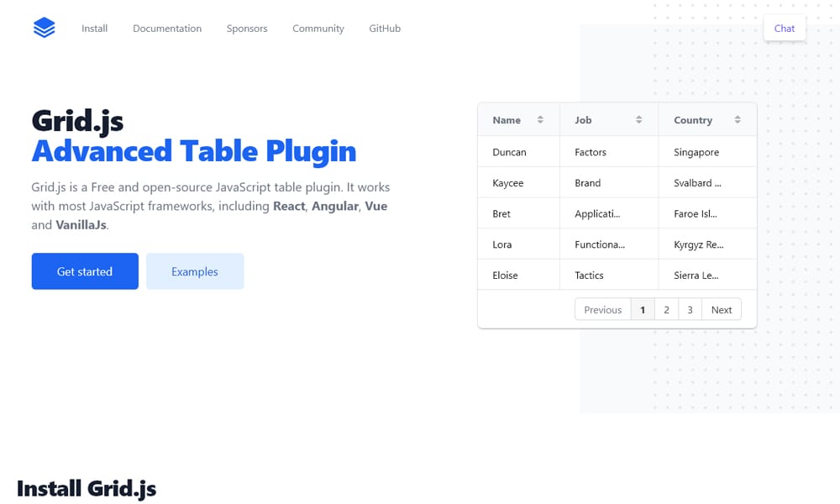
Task: Click the Get started button
Action: 85,271
